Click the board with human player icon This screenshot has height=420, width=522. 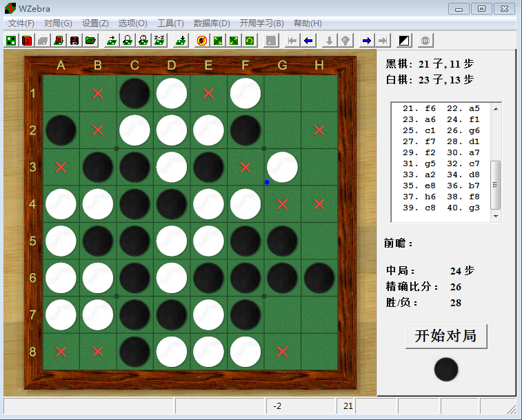pyautogui.click(x=128, y=41)
